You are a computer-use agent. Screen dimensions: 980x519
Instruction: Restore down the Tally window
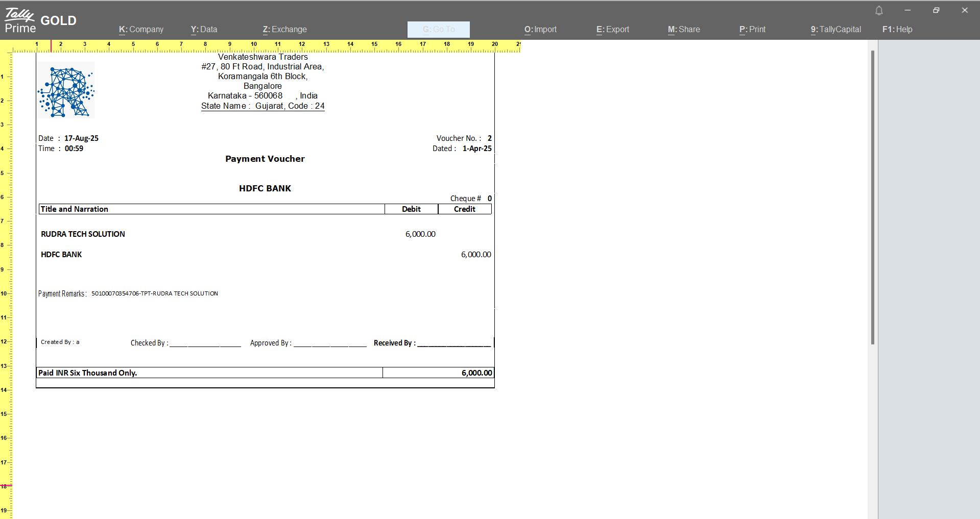[x=936, y=10]
